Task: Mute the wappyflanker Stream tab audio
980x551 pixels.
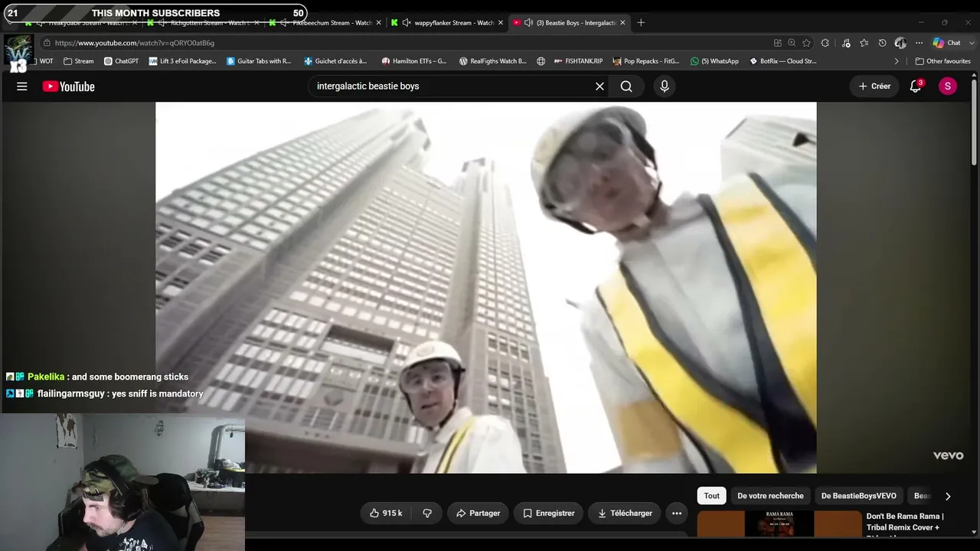Action: (407, 23)
